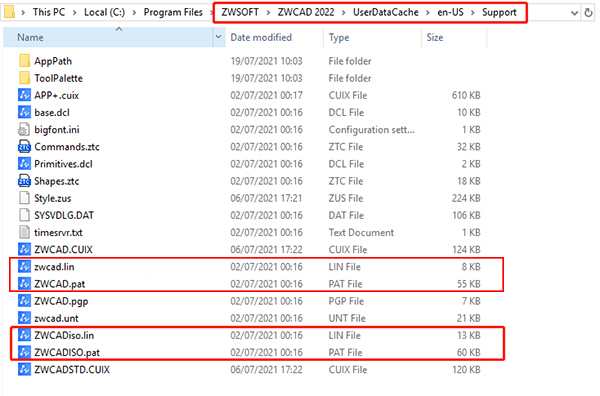Select the file name ZWCADSTD.CUIX
The image size is (600, 396).
(72, 370)
